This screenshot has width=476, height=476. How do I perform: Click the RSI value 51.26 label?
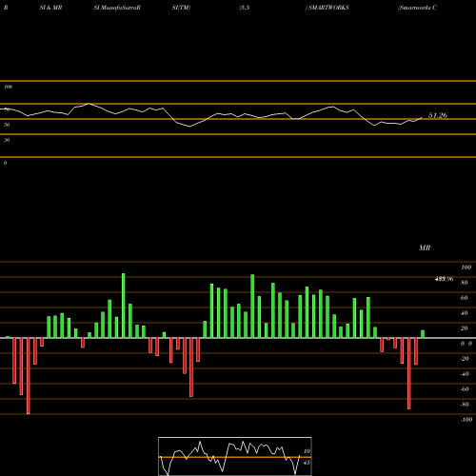coord(438,115)
